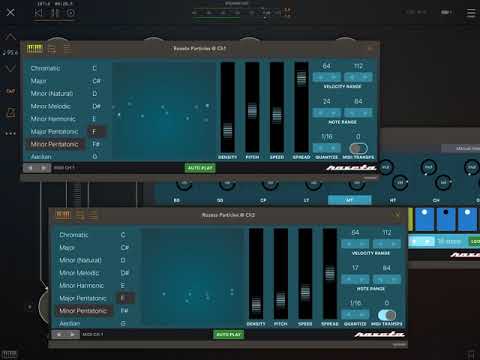
Task: Tap keyboard icon in Particles Ch2 title bar
Action: pos(63,215)
